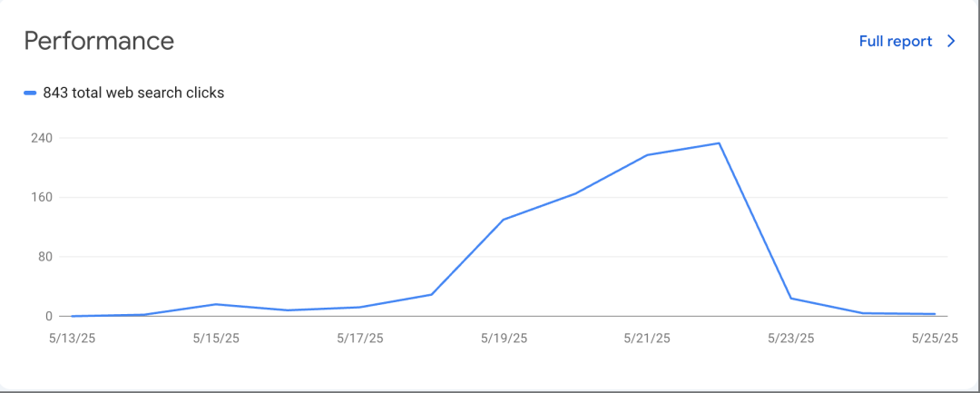Click the 5/25/25 date label on axis
Viewport: 980px width, 393px height.
pos(935,338)
